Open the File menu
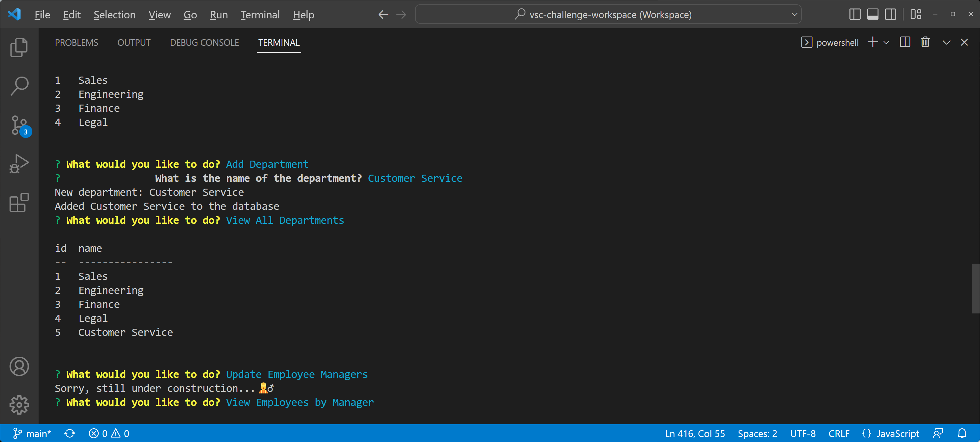 tap(42, 14)
